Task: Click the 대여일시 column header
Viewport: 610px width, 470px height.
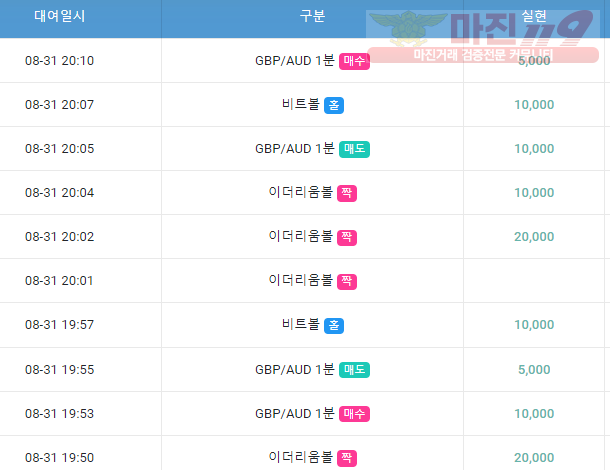Action: 60,16
